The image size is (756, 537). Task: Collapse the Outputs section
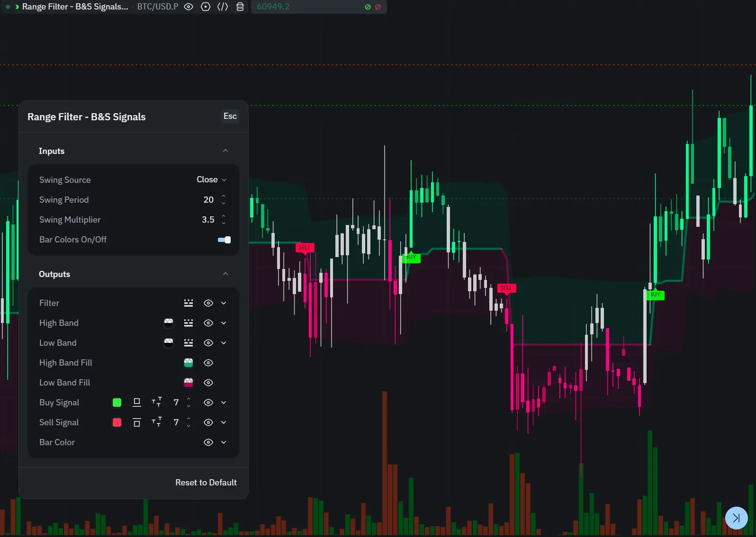pos(225,274)
